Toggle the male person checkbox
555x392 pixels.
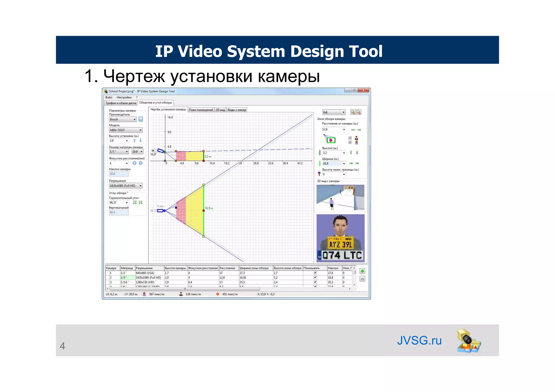click(x=350, y=138)
